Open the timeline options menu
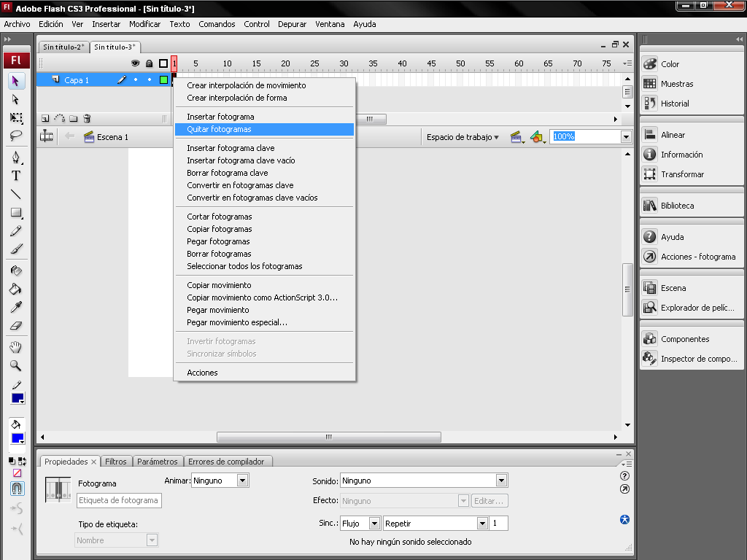Image resolution: width=747 pixels, height=560 pixels. click(x=627, y=63)
